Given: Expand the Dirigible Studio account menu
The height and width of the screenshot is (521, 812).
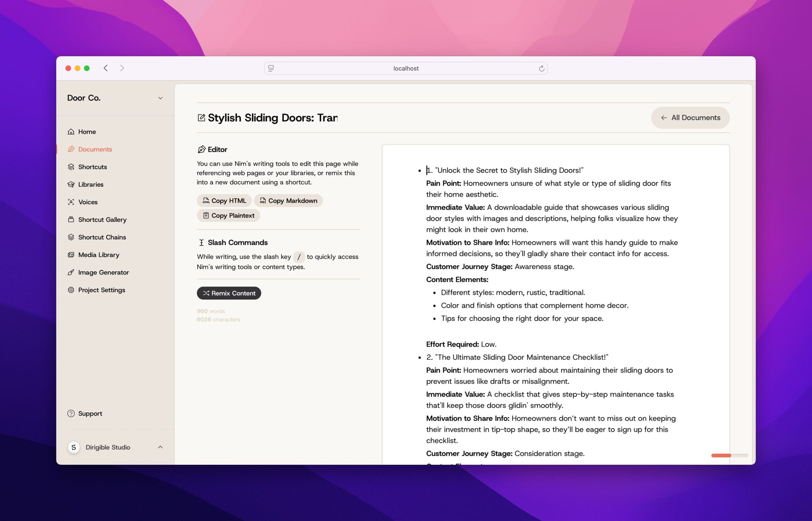Looking at the screenshot, I should click(116, 448).
